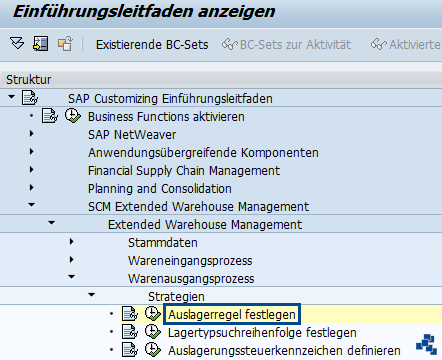442x360 pixels.
Task: Execute activity icon for Auslagerregel festlegen
Action: pyautogui.click(x=153, y=314)
